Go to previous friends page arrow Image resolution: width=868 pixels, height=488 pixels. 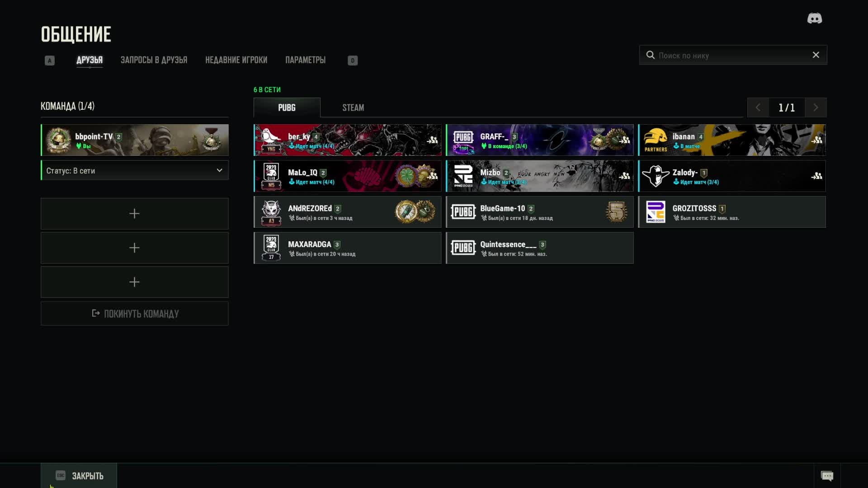tap(758, 108)
